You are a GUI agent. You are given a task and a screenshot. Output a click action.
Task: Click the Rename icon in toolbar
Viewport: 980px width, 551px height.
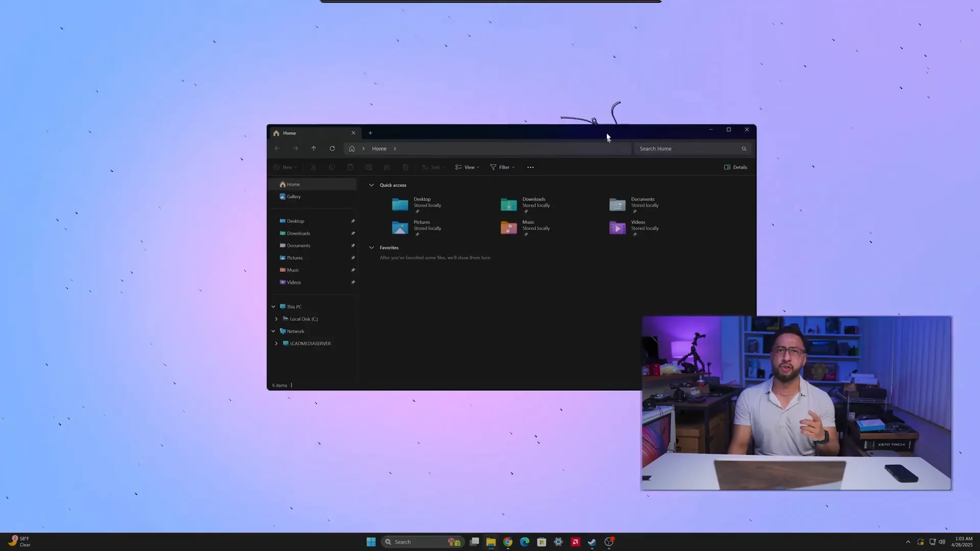[x=369, y=167]
